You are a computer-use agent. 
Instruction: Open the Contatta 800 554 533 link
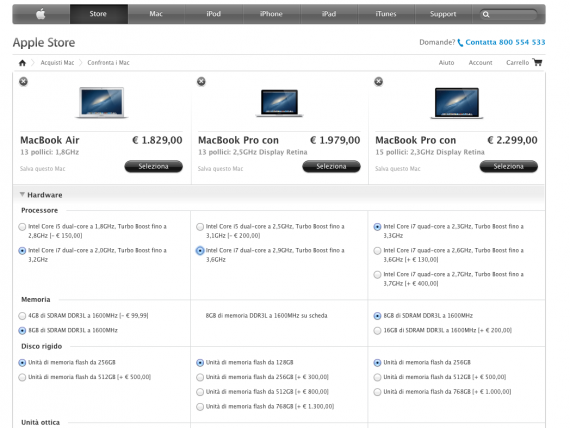505,42
